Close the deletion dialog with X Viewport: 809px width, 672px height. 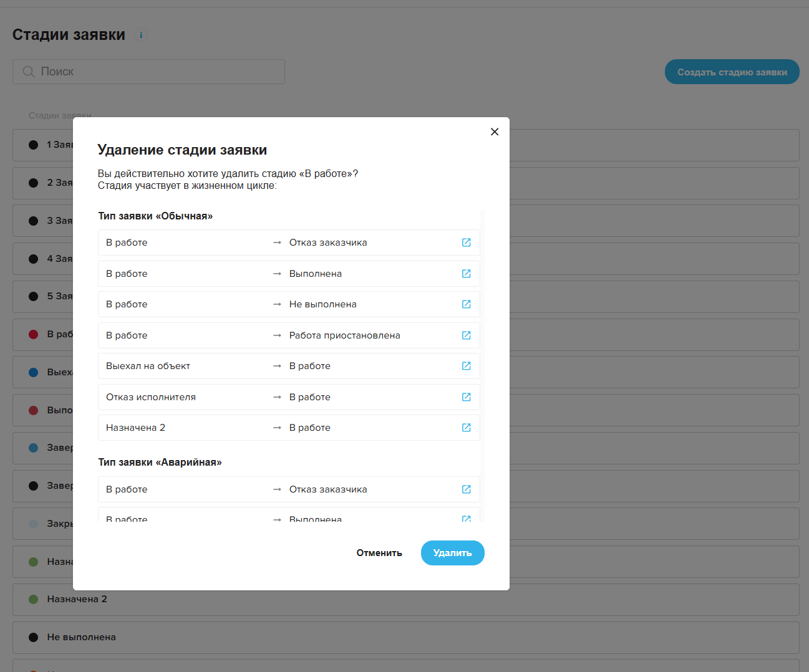pos(495,132)
